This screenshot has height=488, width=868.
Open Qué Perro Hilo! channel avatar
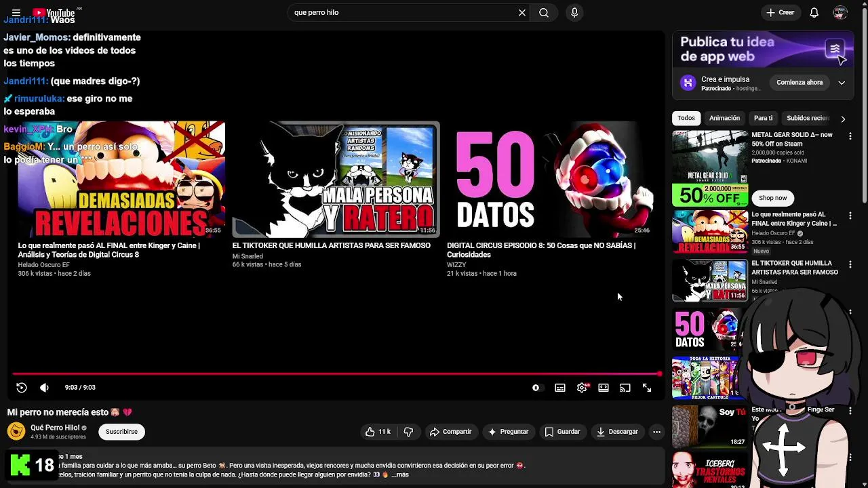pyautogui.click(x=16, y=431)
